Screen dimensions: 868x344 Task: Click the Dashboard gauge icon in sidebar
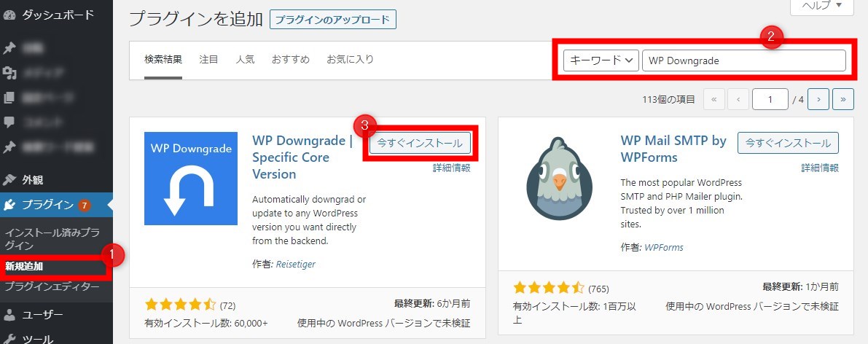(x=9, y=15)
